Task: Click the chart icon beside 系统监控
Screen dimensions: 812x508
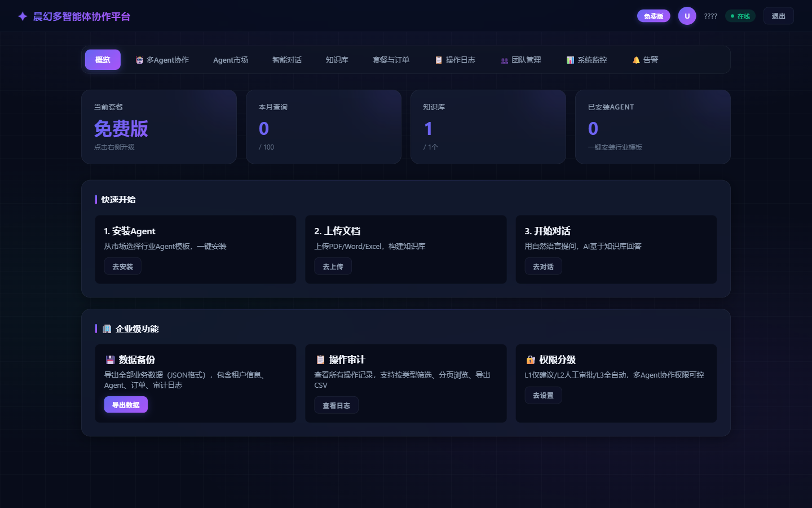Action: 570,60
